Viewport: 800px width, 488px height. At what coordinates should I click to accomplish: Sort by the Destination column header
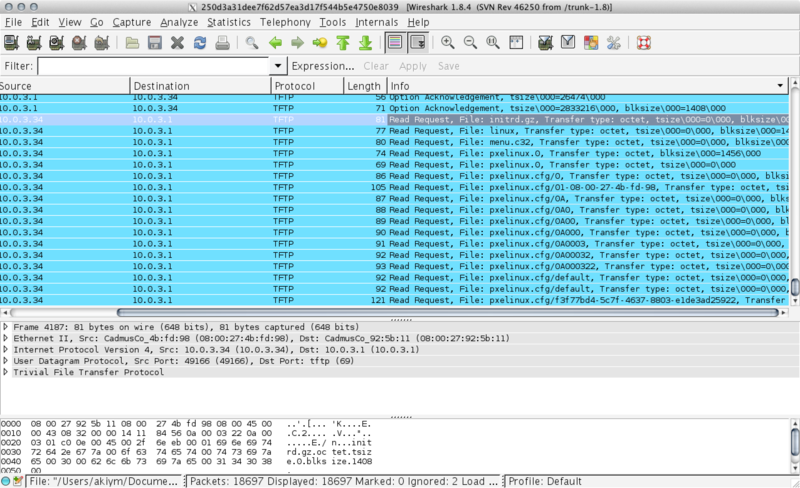[200, 86]
